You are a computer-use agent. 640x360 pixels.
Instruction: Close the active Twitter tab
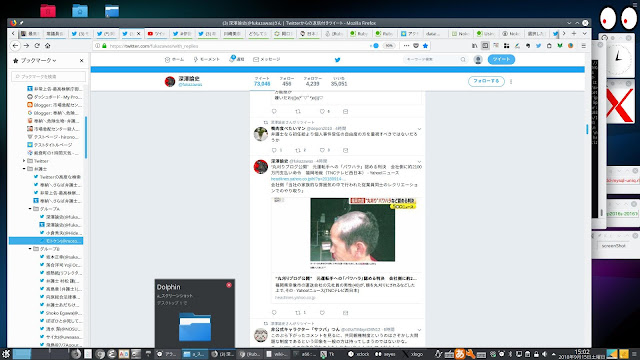(138, 33)
